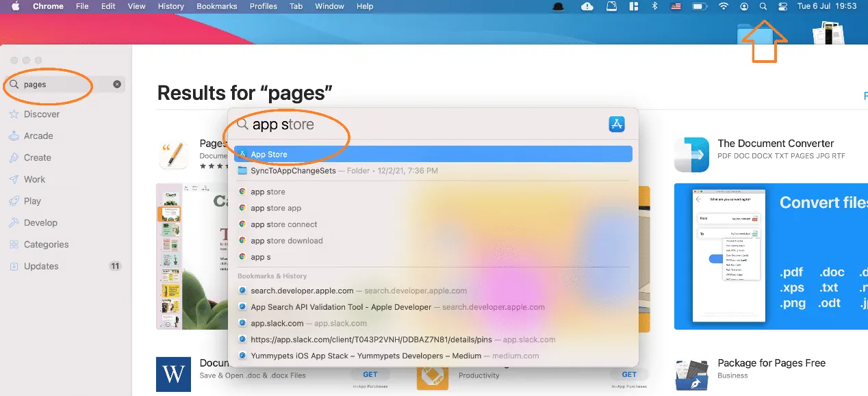Open Control Center from the menu bar

coord(783,6)
